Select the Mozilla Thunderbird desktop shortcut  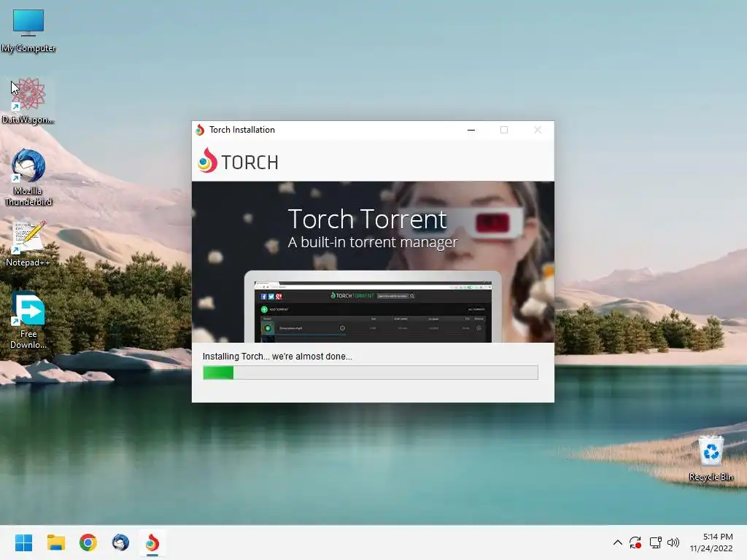[28, 177]
